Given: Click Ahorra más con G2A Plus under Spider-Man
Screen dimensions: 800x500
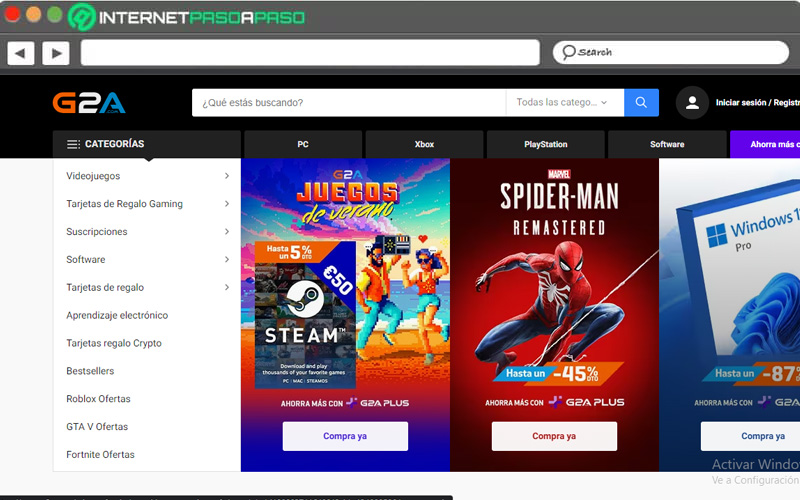Looking at the screenshot, I should (555, 403).
